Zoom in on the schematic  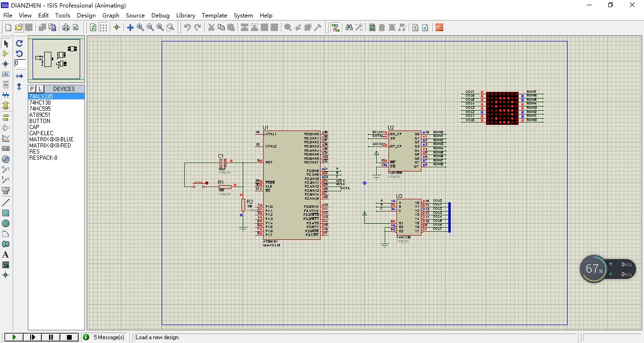pos(140,27)
